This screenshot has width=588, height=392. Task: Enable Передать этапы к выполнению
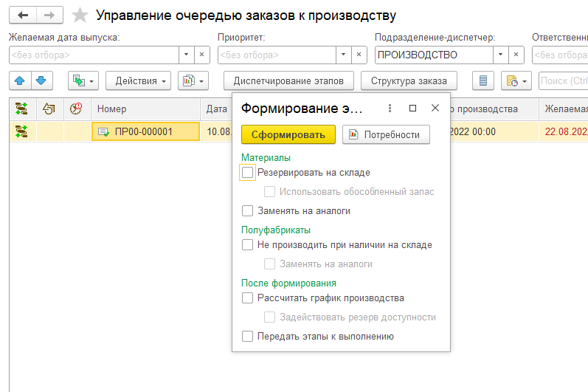coord(248,336)
